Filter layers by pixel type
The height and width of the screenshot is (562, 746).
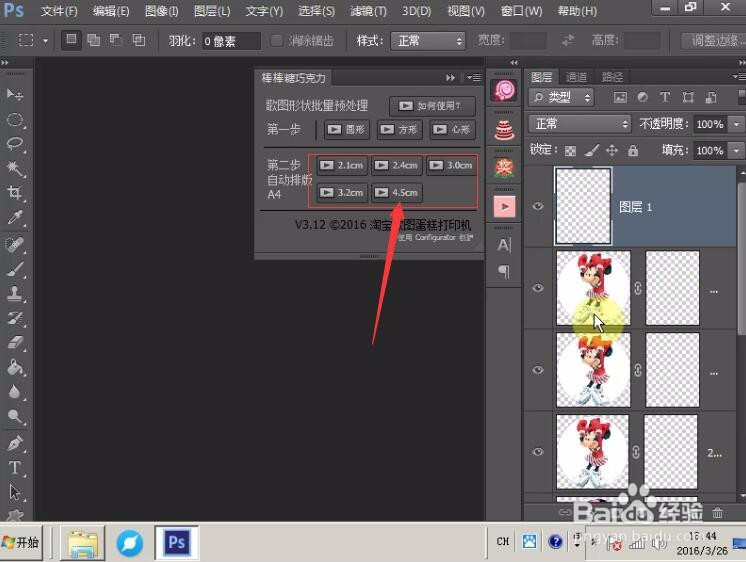click(x=620, y=98)
